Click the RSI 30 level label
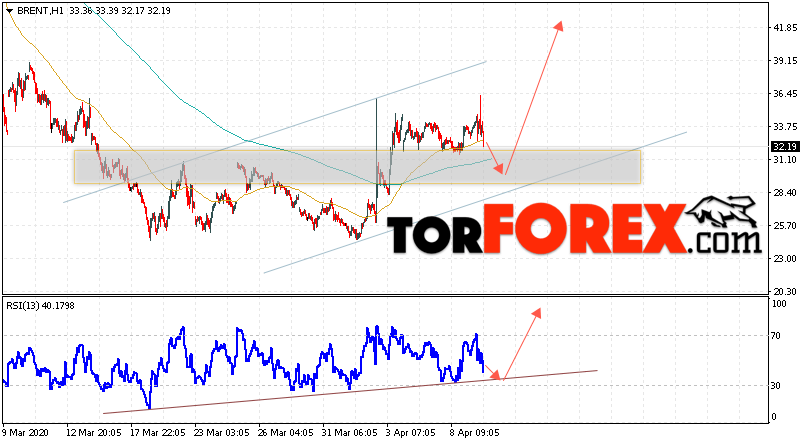The image size is (808, 444). point(776,386)
